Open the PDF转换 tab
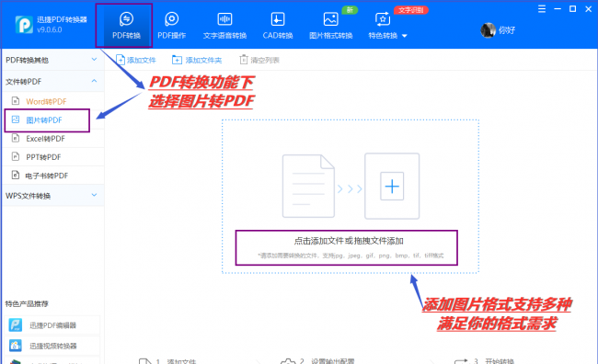The image size is (598, 364). (x=126, y=26)
